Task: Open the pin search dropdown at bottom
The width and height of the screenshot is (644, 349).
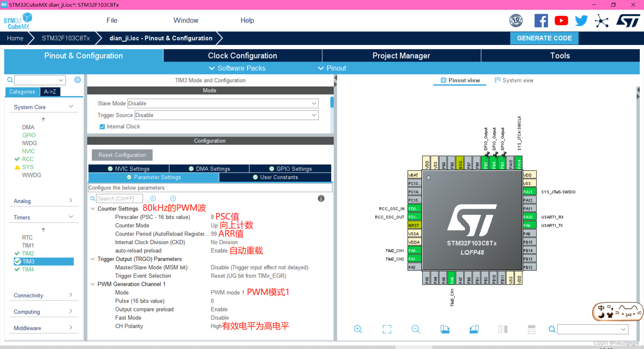Action: (593, 329)
